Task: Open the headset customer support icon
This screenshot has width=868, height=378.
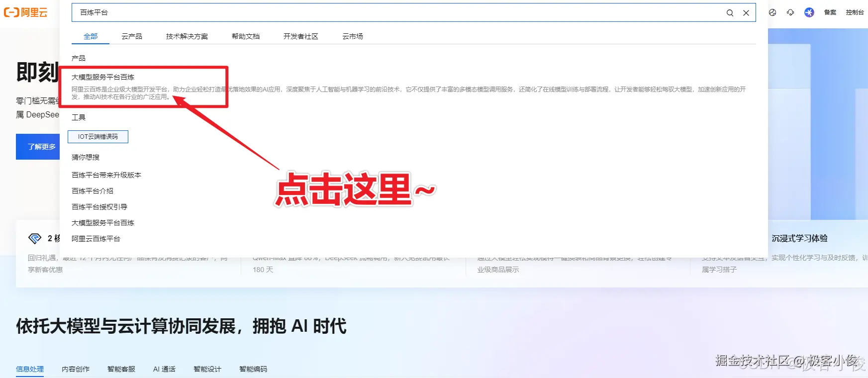Action: point(790,12)
